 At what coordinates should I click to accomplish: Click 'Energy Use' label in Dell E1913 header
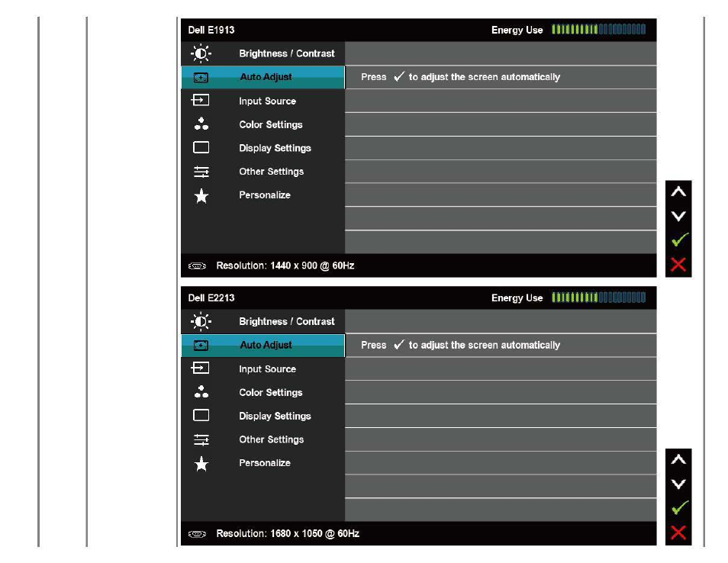click(517, 31)
